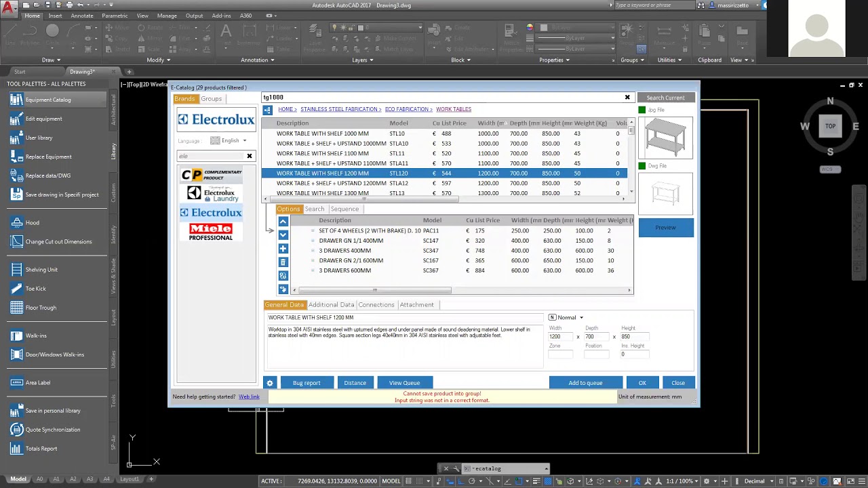Delete option with trash icon
The height and width of the screenshot is (488, 868).
283,262
